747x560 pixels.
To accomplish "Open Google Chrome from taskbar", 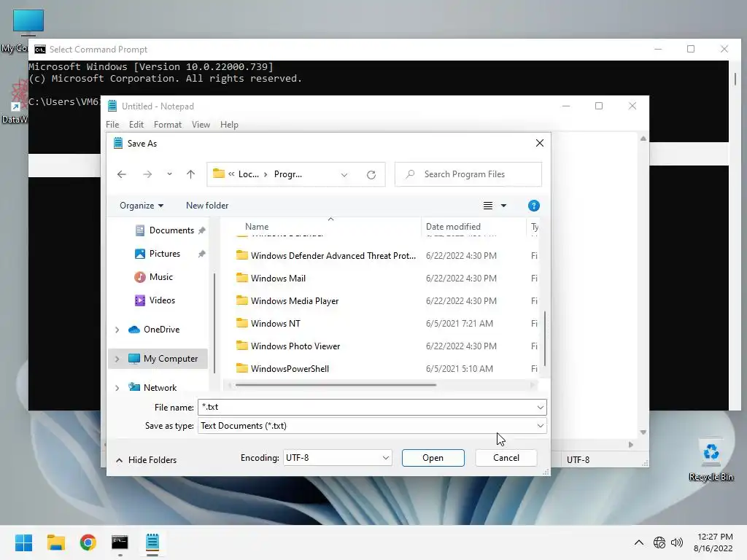I will 88,542.
